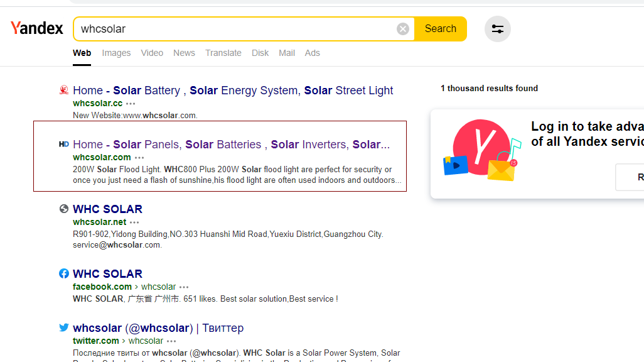Viewport: 644px width, 362px height.
Task: Open the WHC SOLAR whcsolar.net result link
Action: pyautogui.click(x=107, y=209)
